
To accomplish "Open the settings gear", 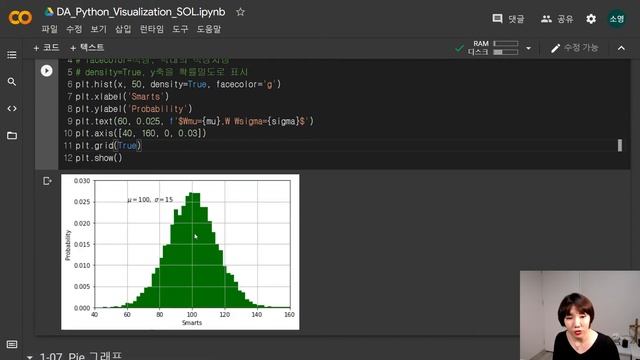I will 591,19.
